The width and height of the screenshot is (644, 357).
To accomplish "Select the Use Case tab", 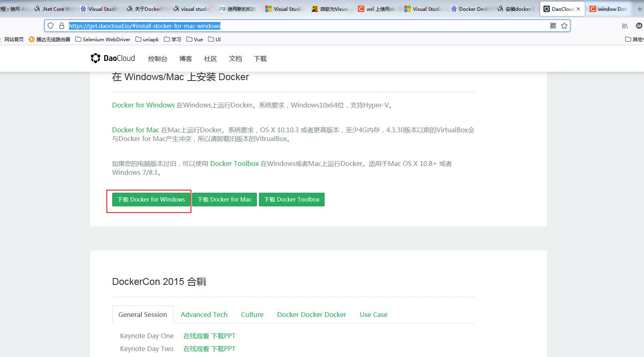I will point(373,315).
